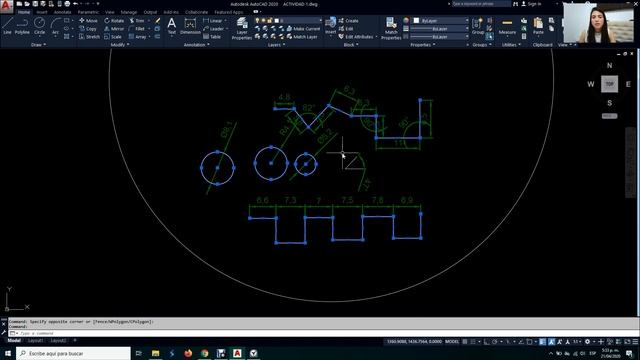Viewport: 640px width, 360px height.
Task: Switch to Layout1 tab
Action: pyautogui.click(x=36, y=340)
